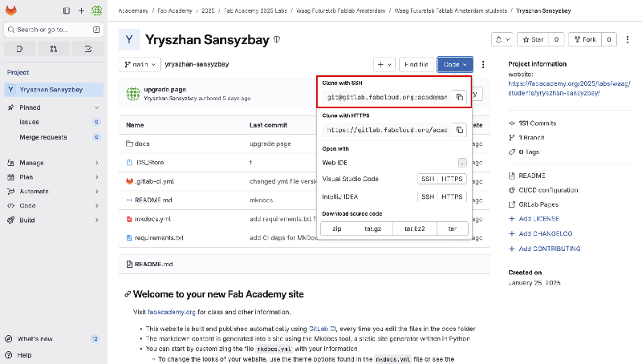Open Merge requests in the sidebar
642x364 pixels.
pyautogui.click(x=43, y=137)
